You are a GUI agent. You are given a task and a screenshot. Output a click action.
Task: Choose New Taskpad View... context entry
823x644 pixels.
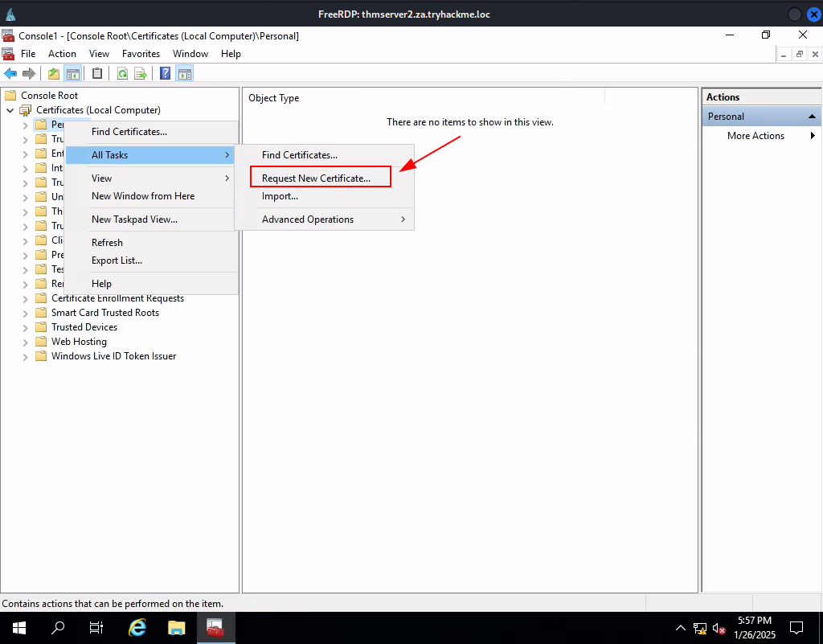tap(151, 219)
